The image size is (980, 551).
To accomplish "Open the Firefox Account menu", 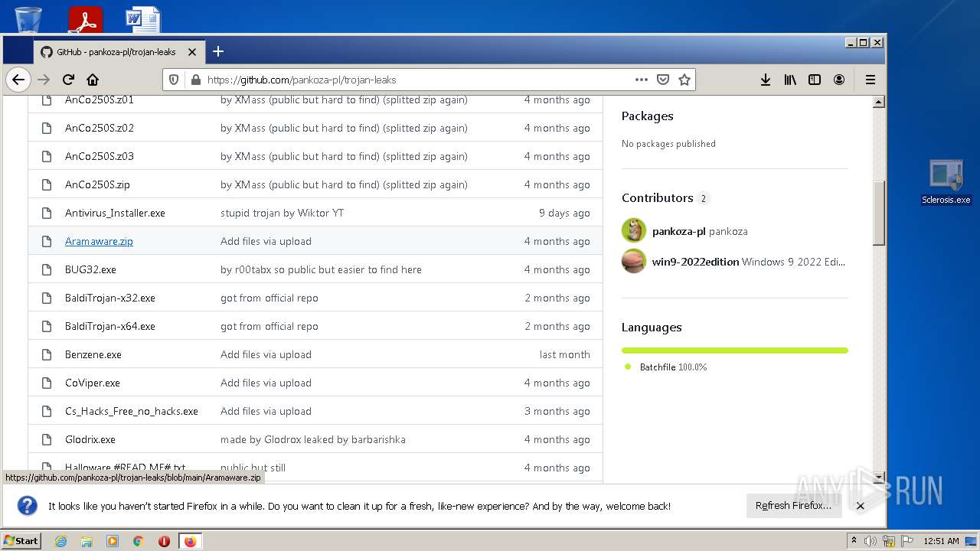I will pyautogui.click(x=839, y=80).
